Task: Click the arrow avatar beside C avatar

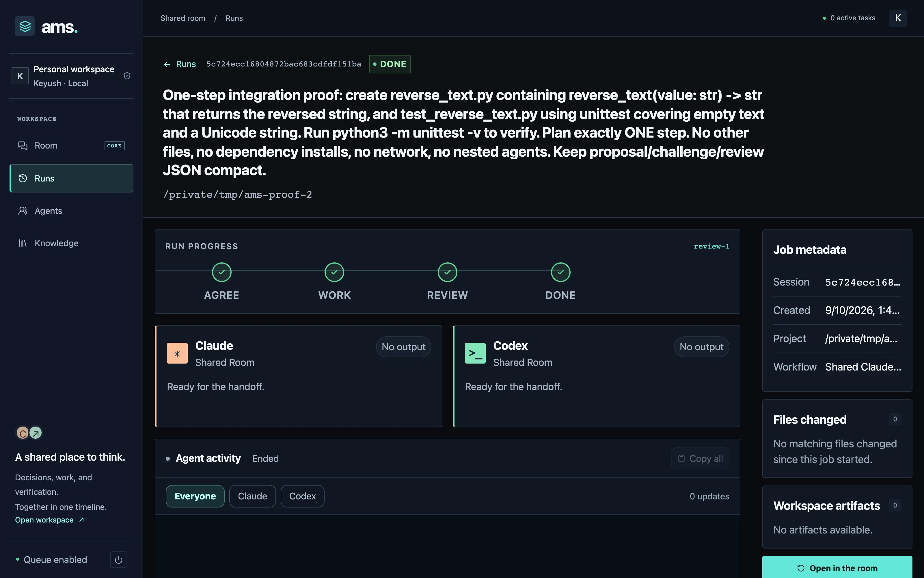Action: click(x=36, y=433)
